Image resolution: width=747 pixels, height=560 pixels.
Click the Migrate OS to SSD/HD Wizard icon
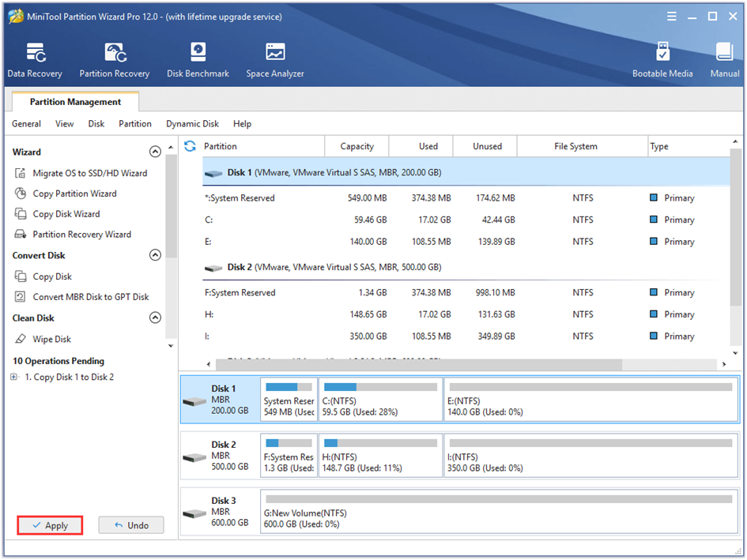coord(20,173)
